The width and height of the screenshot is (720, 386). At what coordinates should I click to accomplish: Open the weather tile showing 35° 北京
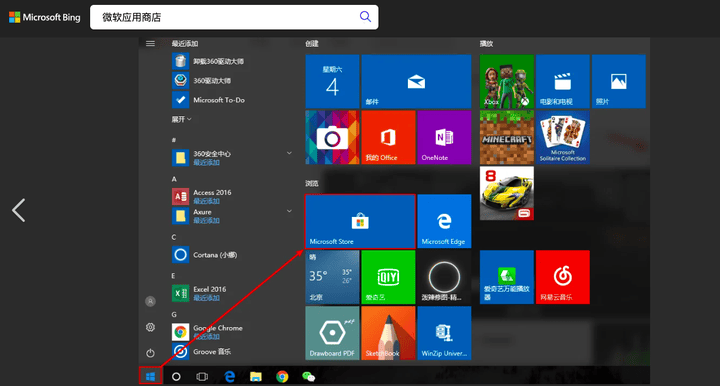[x=332, y=277]
